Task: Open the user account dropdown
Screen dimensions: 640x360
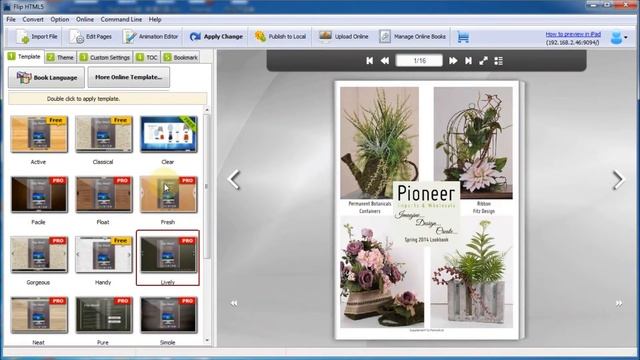Action: (619, 38)
